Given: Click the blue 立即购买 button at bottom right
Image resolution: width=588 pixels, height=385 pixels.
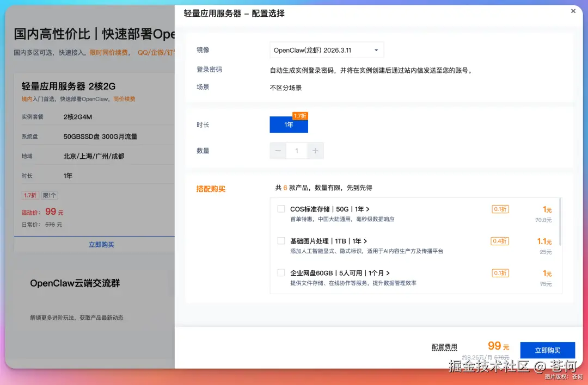Looking at the screenshot, I should pyautogui.click(x=547, y=350).
